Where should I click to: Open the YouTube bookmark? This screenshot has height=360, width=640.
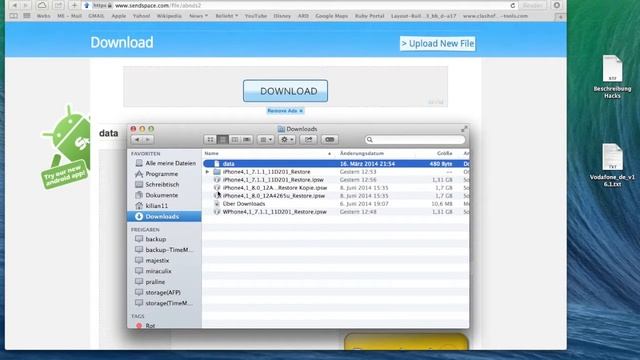tap(256, 16)
